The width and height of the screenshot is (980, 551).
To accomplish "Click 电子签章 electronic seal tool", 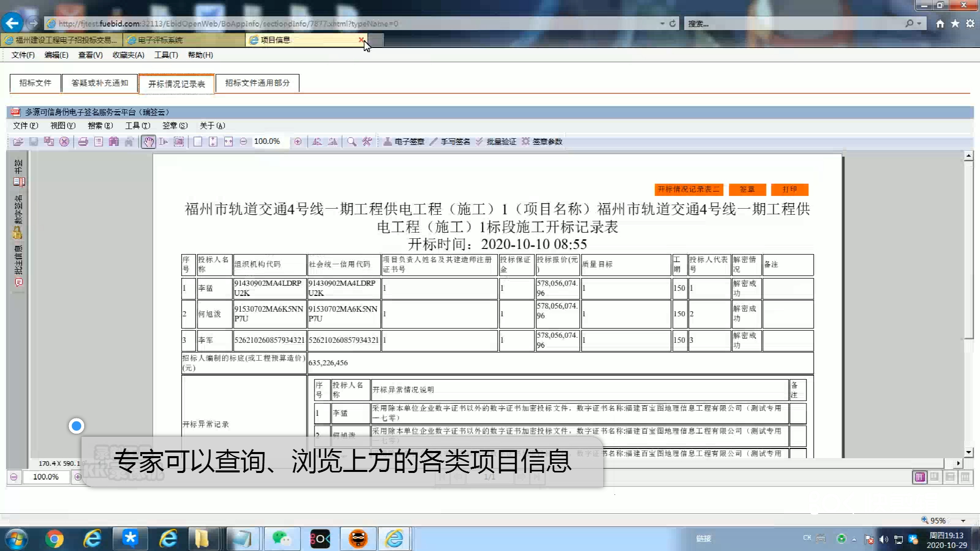I will pos(404,142).
